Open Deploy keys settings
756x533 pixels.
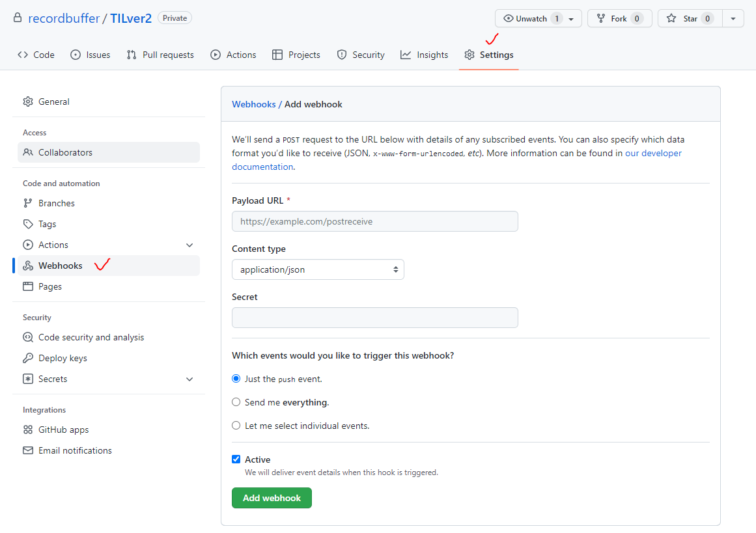point(109,358)
